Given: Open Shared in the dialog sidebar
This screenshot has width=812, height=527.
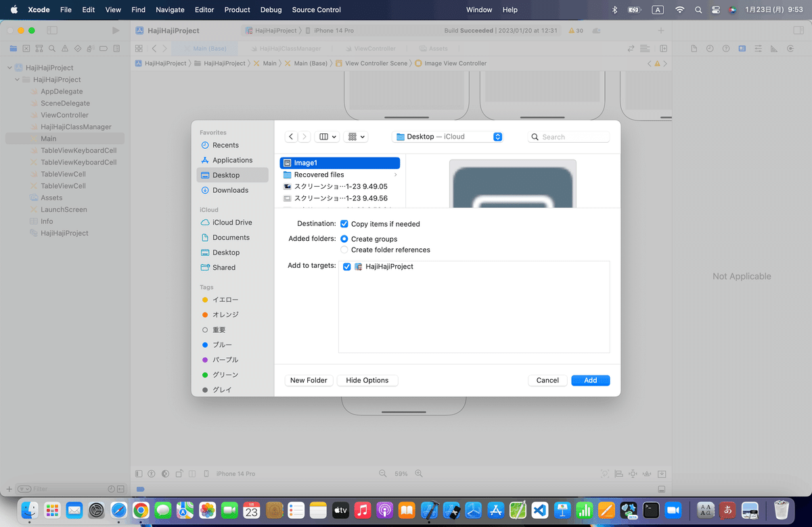Looking at the screenshot, I should click(232, 267).
